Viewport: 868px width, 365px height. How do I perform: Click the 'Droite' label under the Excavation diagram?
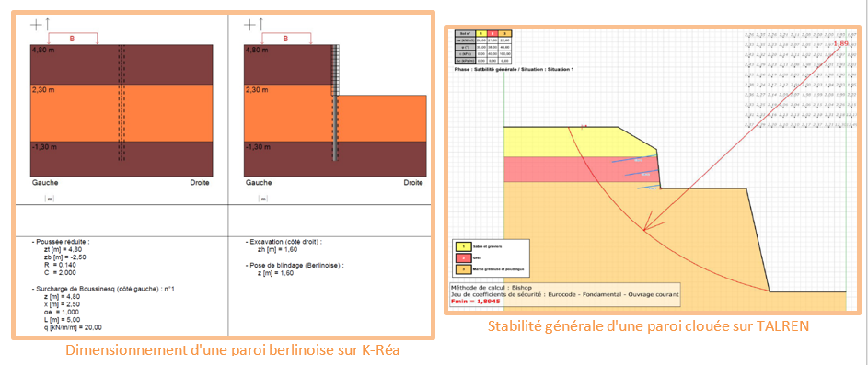[413, 182]
